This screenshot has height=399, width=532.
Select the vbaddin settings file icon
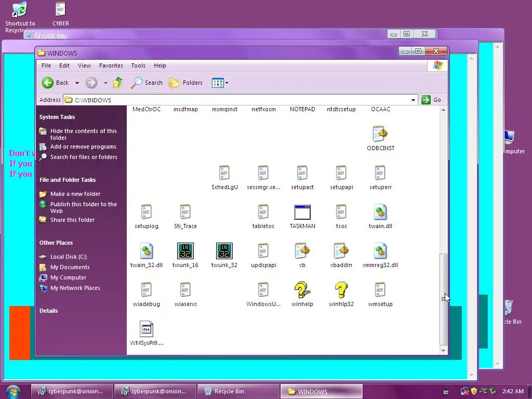point(341,251)
